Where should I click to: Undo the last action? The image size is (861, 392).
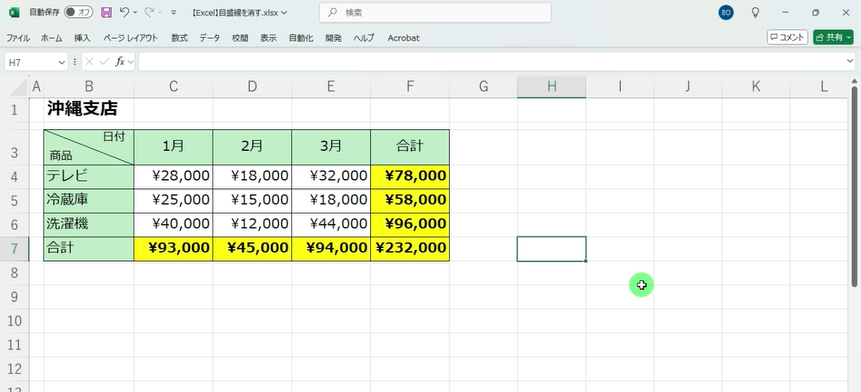(125, 12)
